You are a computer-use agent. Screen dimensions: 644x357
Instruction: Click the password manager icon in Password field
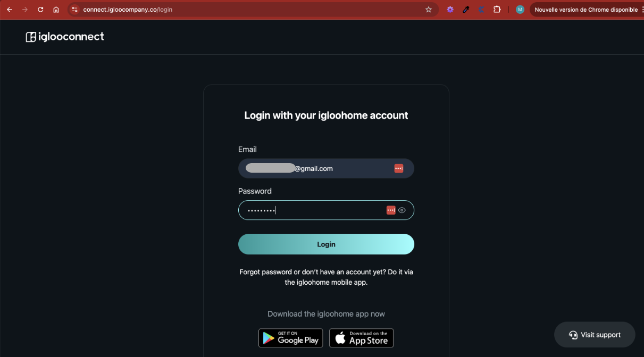391,210
